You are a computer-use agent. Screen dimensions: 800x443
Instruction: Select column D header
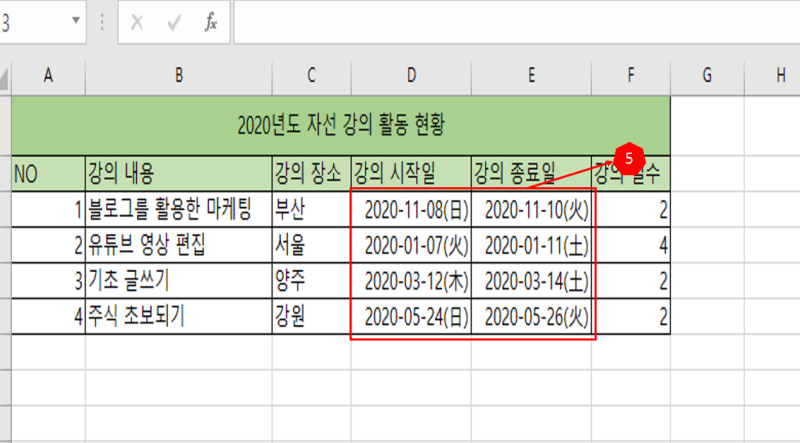point(411,76)
